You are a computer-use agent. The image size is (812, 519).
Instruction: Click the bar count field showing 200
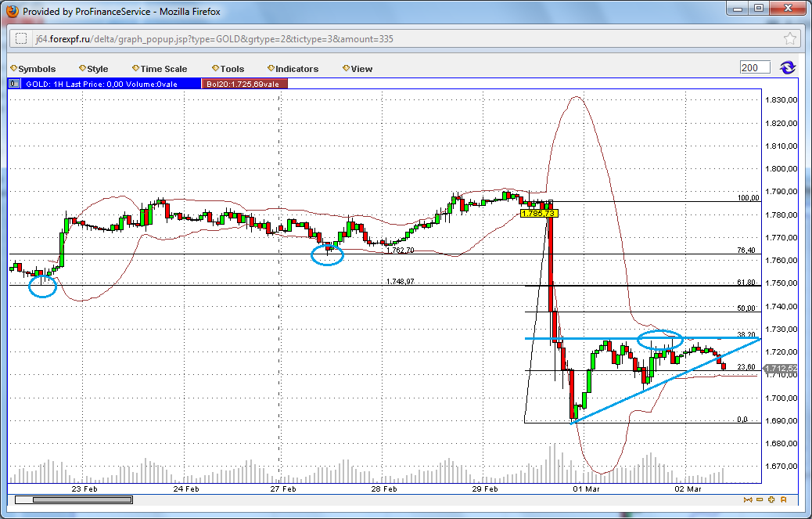click(x=755, y=68)
